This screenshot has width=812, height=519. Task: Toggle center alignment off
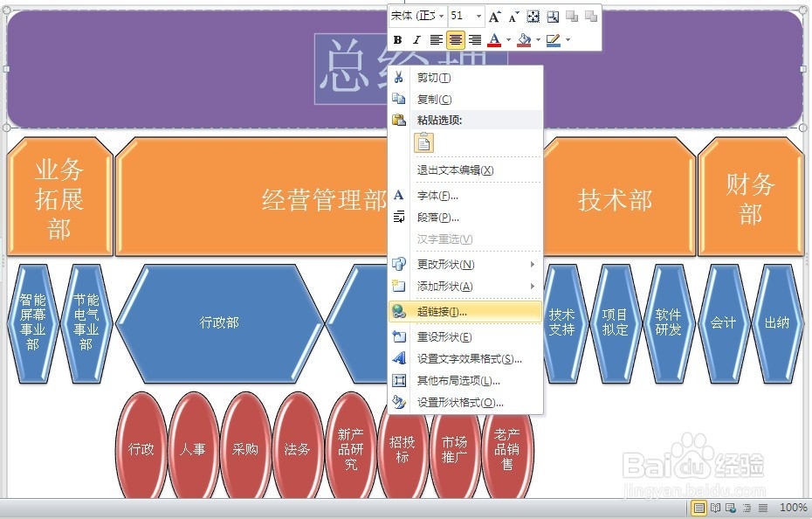455,39
